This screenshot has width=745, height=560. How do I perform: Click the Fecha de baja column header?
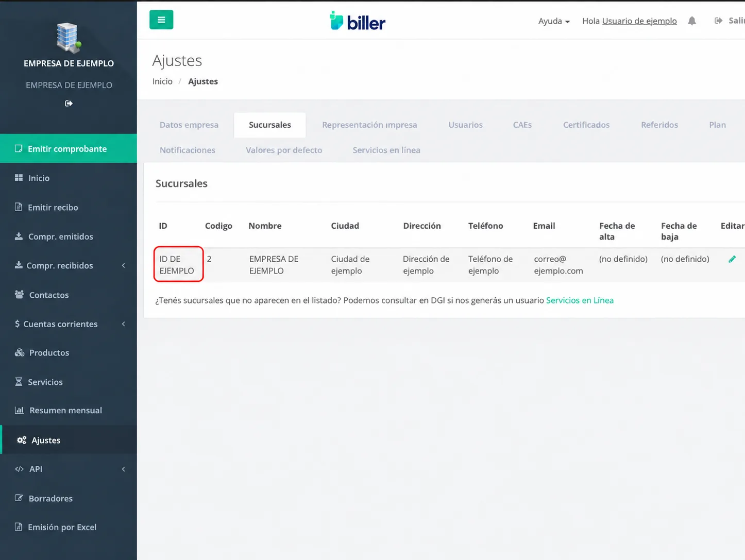point(679,231)
